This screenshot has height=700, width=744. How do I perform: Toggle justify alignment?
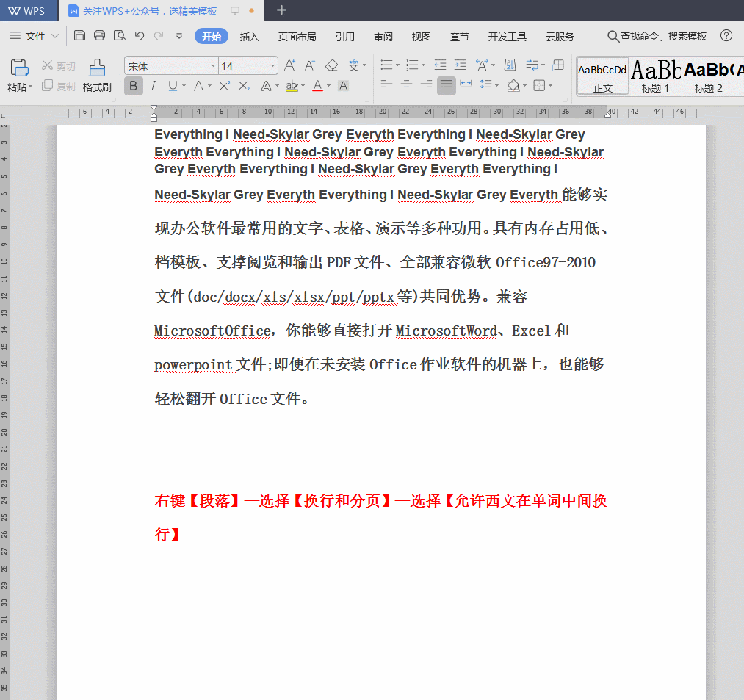(446, 86)
